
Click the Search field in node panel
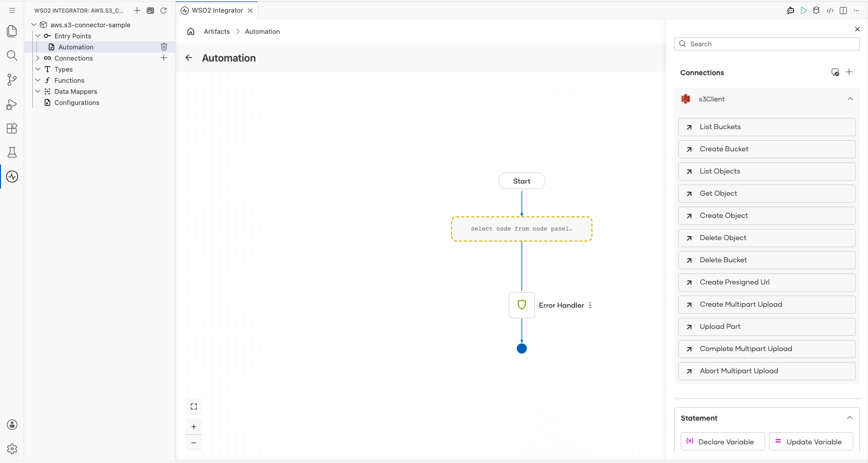coord(767,44)
